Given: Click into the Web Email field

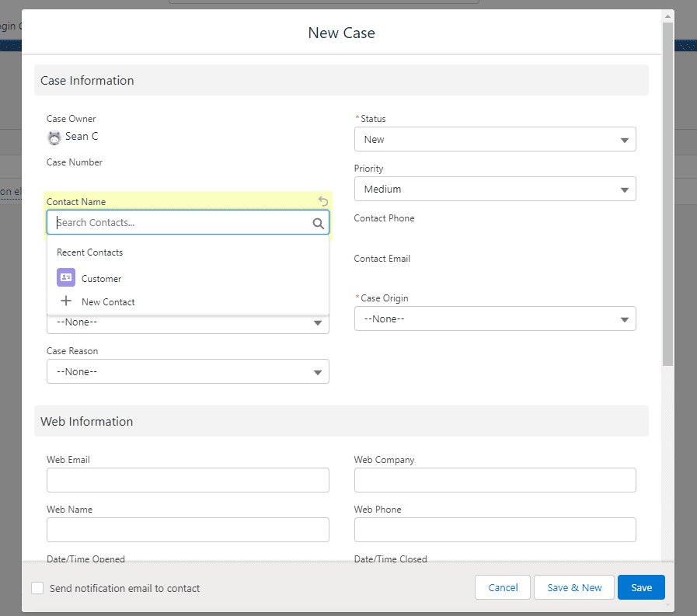Looking at the screenshot, I should 187,480.
